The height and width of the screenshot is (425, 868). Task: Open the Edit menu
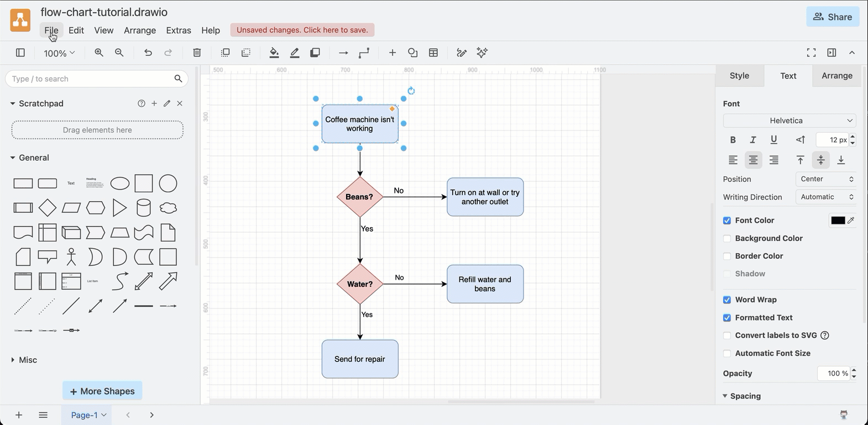(x=76, y=30)
